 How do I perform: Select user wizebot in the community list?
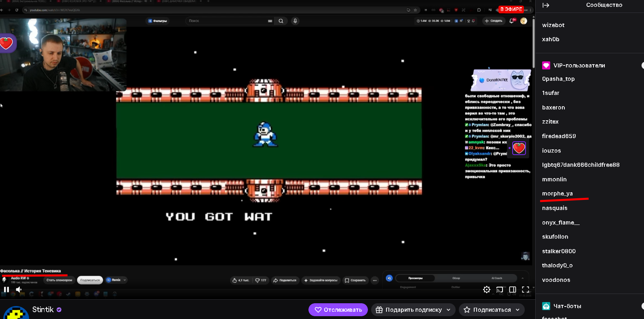pos(553,25)
